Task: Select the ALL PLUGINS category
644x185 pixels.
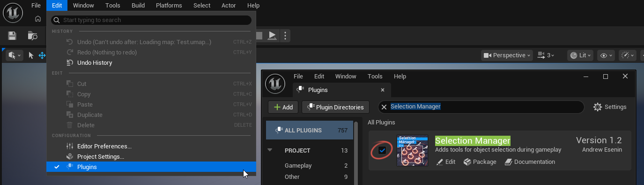Action: [x=310, y=130]
